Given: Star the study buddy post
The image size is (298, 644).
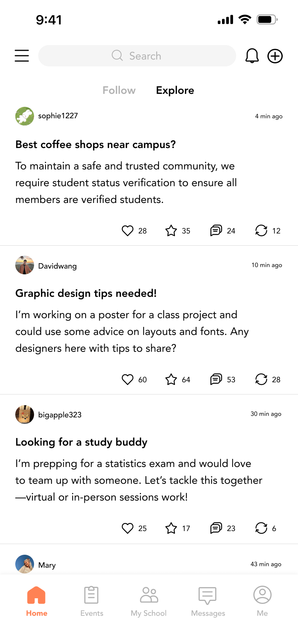Looking at the screenshot, I should (x=171, y=528).
